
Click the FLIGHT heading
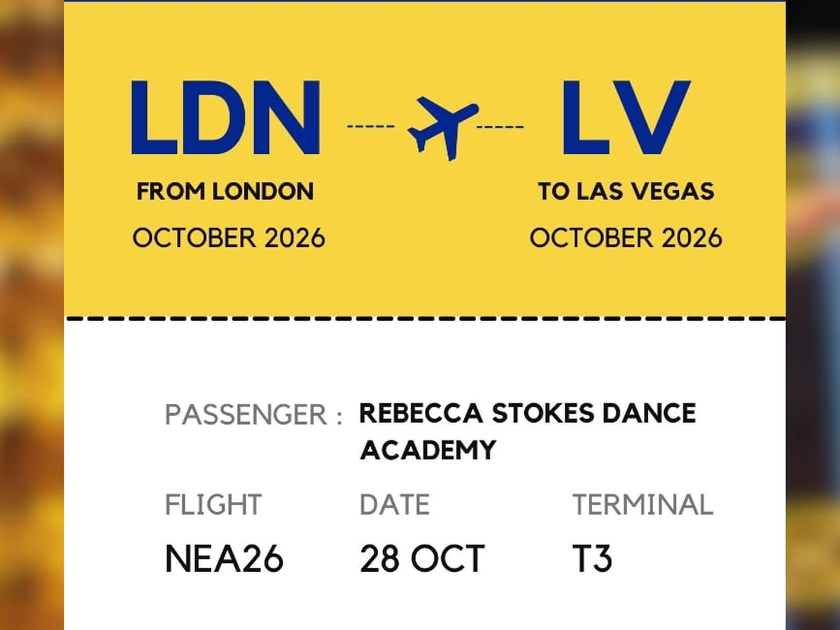click(213, 505)
